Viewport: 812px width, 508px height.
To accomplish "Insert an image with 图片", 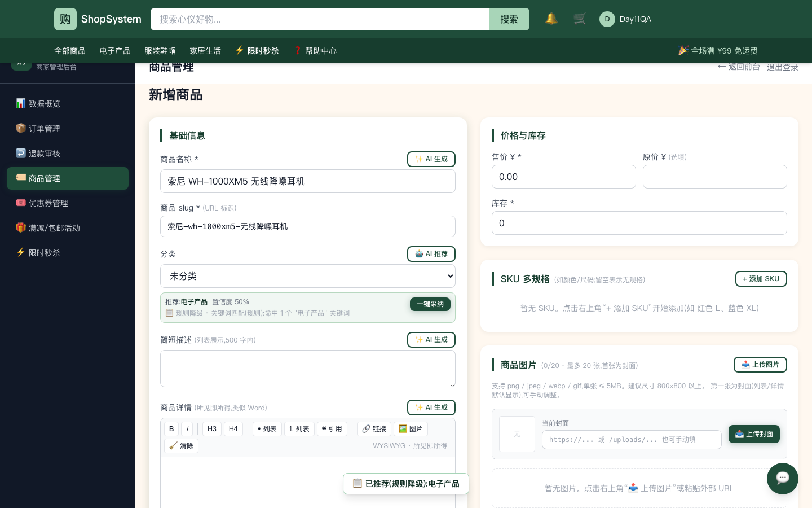I will (x=411, y=429).
